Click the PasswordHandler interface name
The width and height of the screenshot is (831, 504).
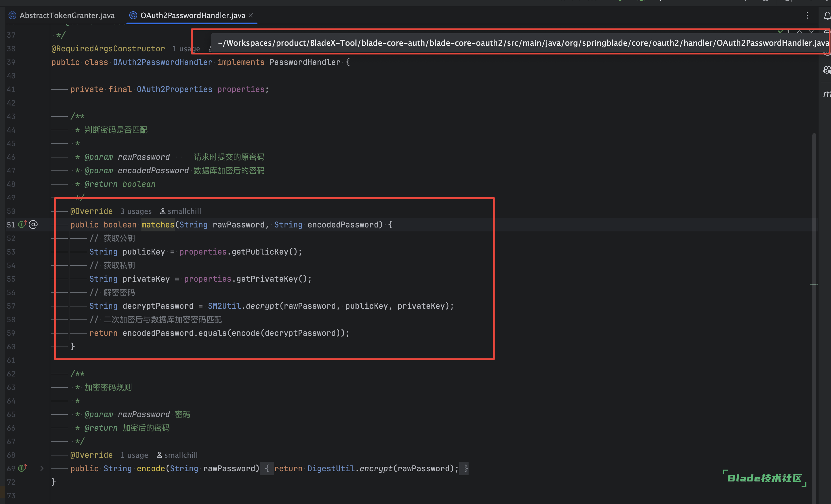305,62
